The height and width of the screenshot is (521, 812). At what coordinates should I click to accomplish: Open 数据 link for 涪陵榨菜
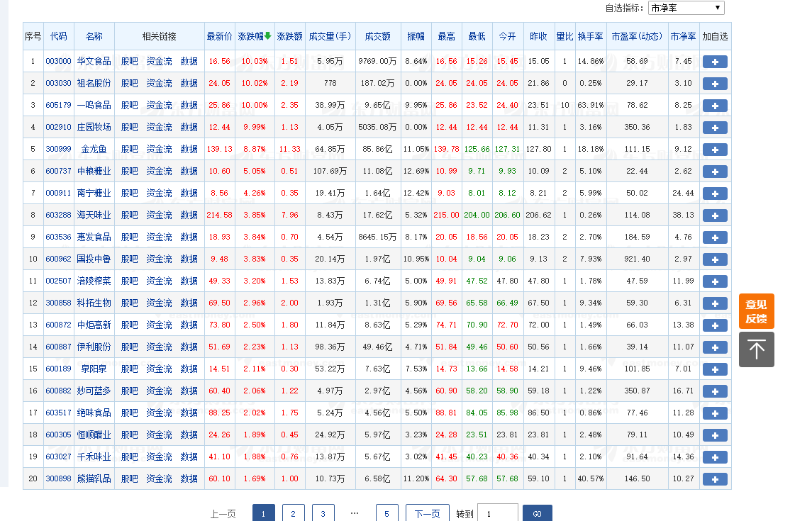(189, 281)
